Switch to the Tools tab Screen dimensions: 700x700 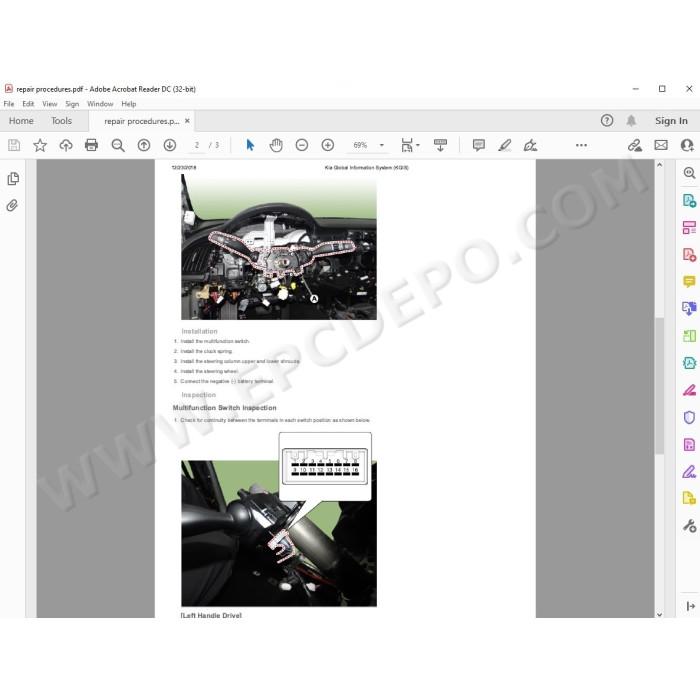coord(61,121)
